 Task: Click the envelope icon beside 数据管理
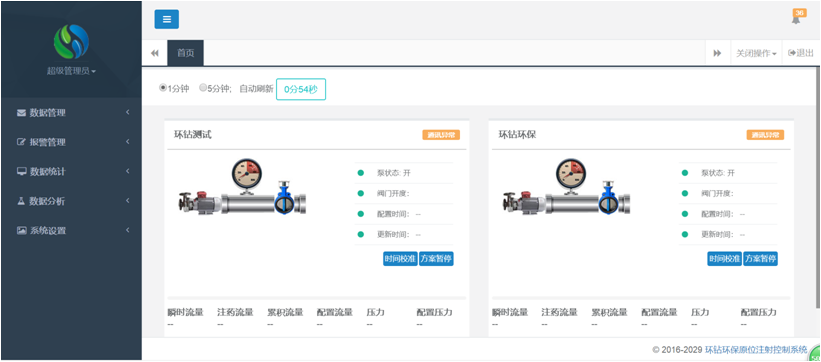pyautogui.click(x=21, y=113)
